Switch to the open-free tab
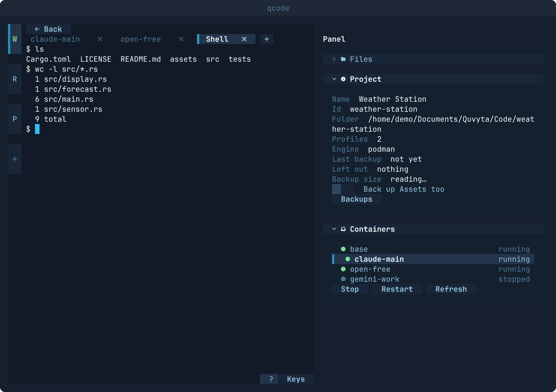 click(x=141, y=39)
